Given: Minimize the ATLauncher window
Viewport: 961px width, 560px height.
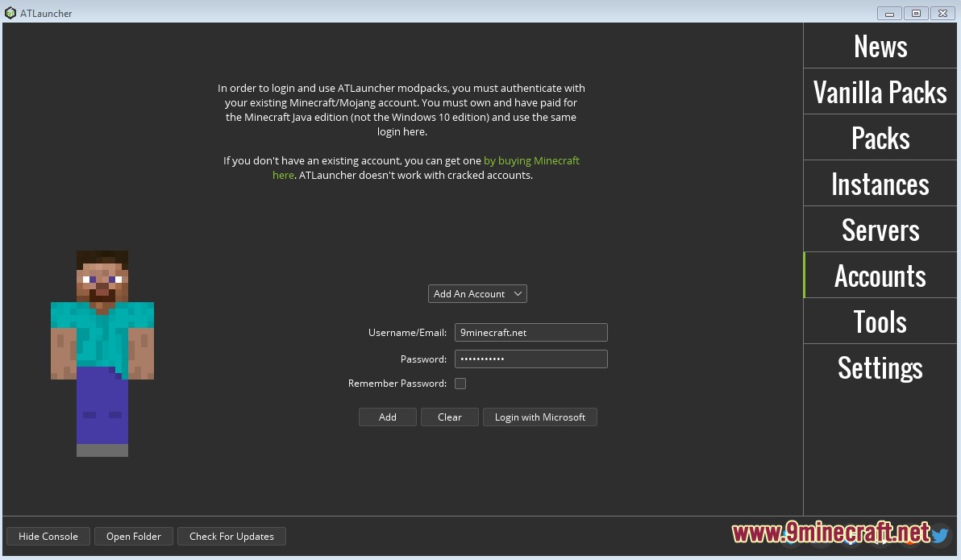Looking at the screenshot, I should point(889,13).
